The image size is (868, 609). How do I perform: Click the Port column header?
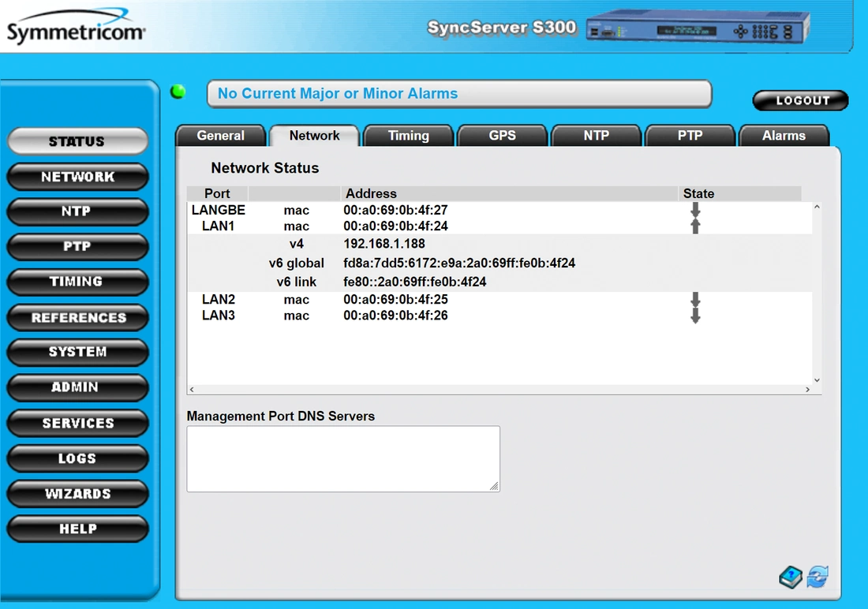(217, 193)
